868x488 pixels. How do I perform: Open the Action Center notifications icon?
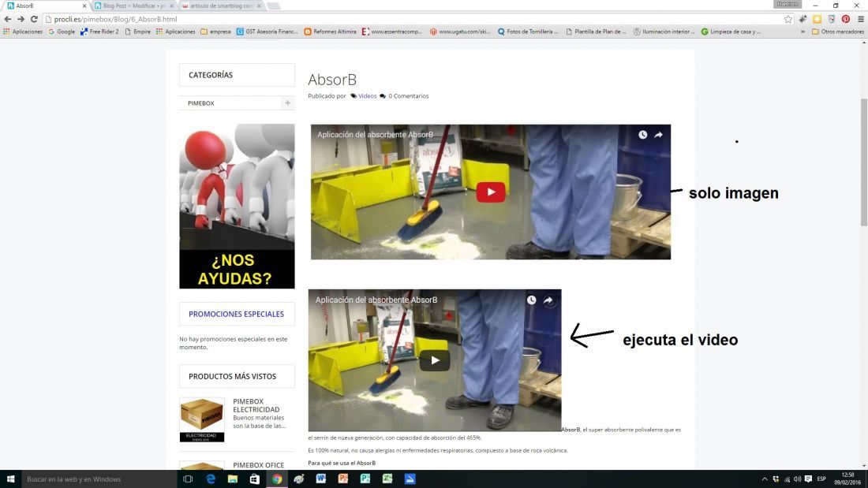click(808, 479)
